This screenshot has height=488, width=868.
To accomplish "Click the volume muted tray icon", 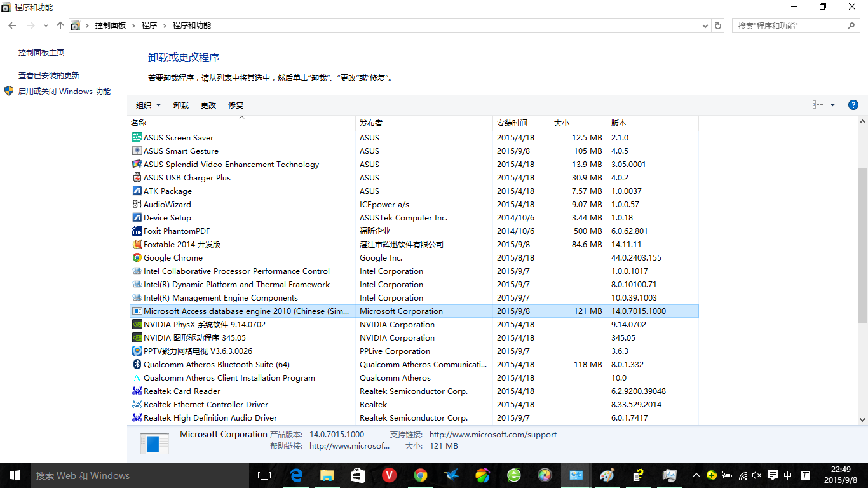I will (757, 475).
